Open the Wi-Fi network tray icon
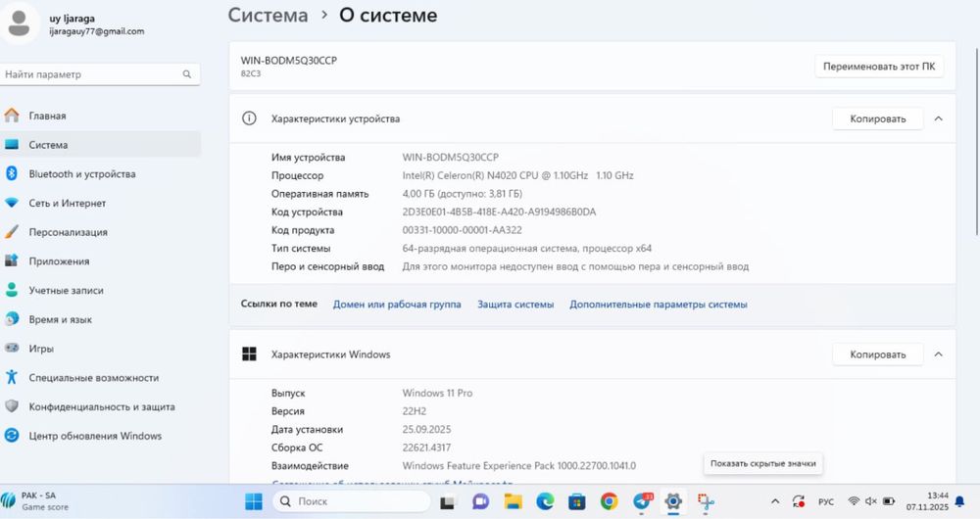 point(854,501)
